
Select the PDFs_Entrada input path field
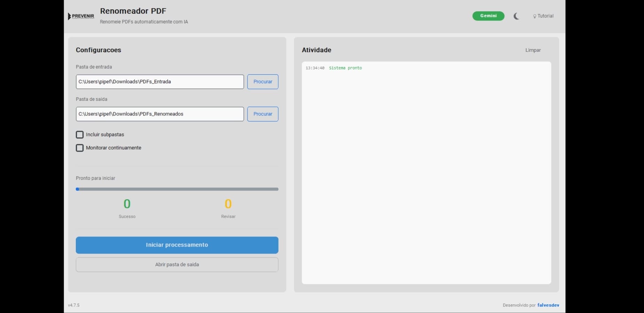pyautogui.click(x=159, y=82)
